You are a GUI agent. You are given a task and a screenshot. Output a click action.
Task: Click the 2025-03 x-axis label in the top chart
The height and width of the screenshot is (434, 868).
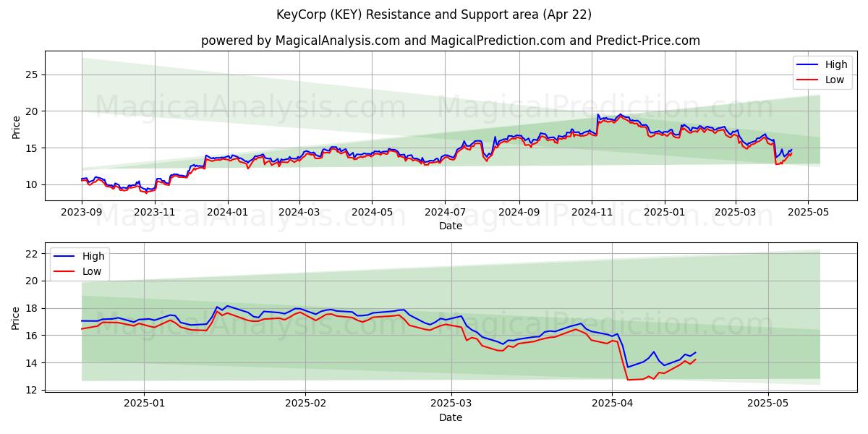coord(736,213)
